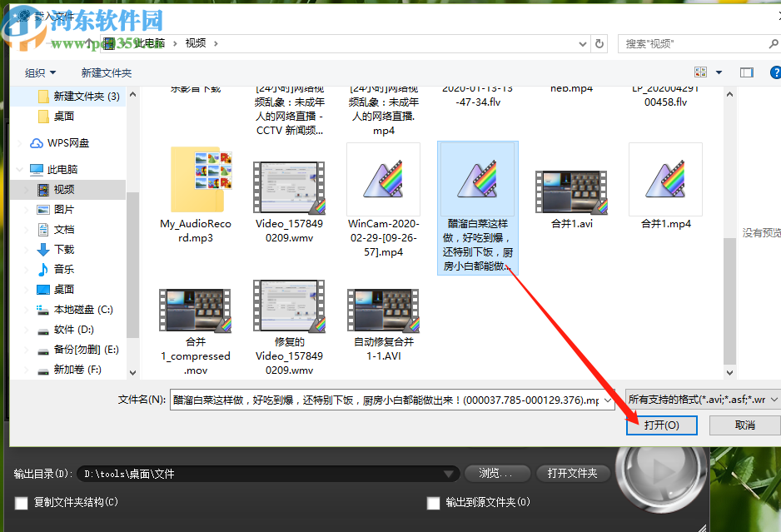
Task: Click the search magnifier in the search box
Action: [x=772, y=43]
